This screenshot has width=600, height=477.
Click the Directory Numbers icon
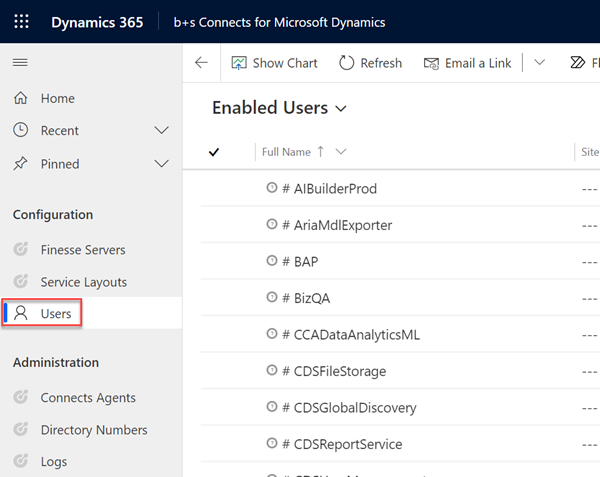tap(20, 429)
